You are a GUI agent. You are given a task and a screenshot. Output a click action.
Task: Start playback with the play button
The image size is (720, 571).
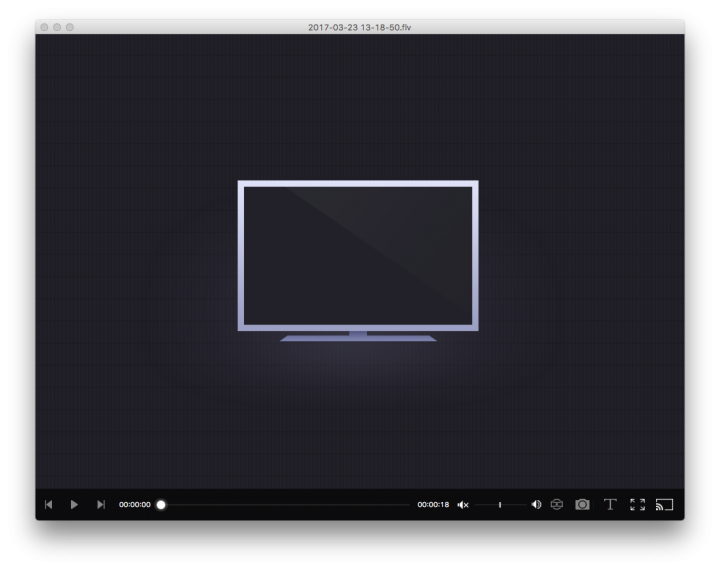tap(74, 504)
